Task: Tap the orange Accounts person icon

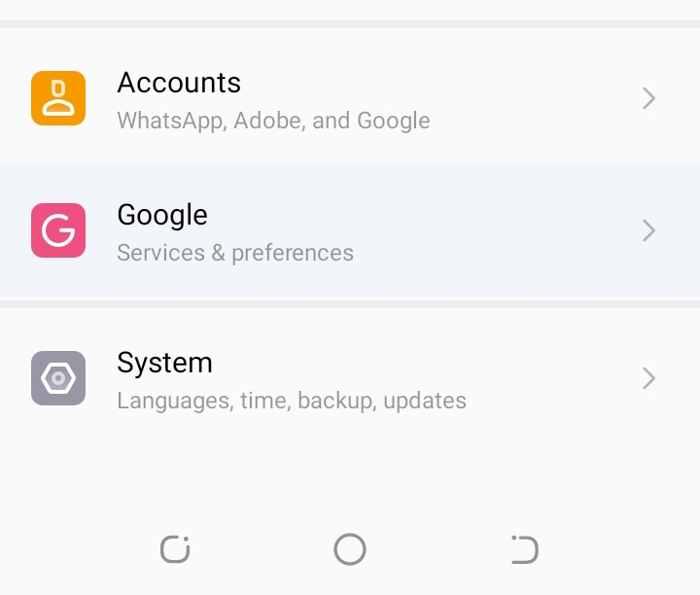Action: (58, 98)
